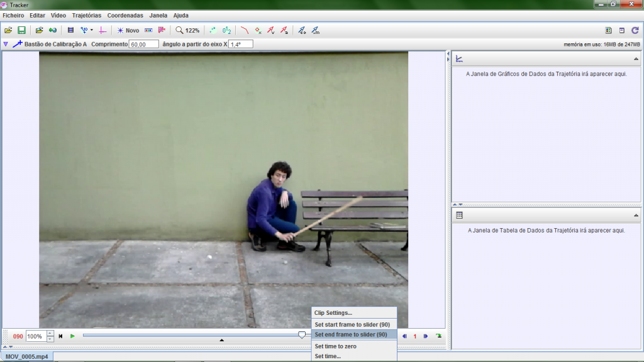Click the video frame slider thumb
Screen dimensions: 644x362
302,336
